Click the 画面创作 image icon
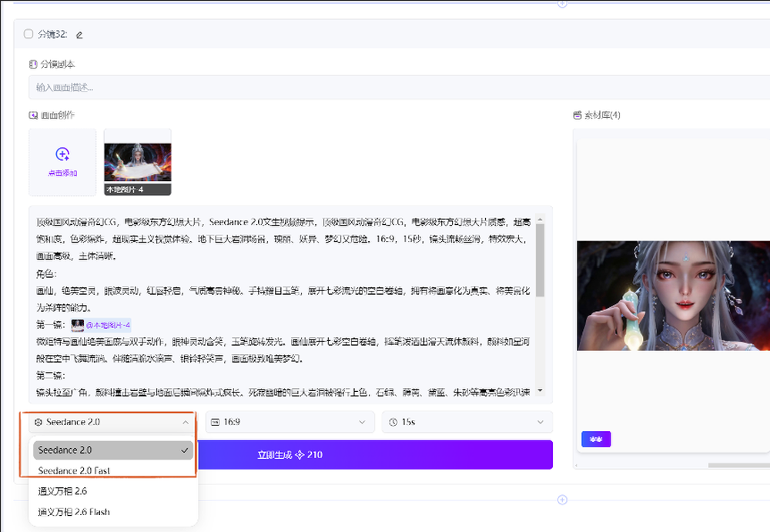The height and width of the screenshot is (532, 770). (x=33, y=115)
